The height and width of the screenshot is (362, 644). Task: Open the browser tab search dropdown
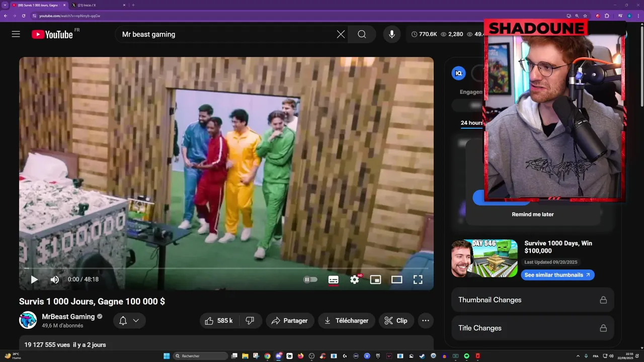click(x=5, y=5)
